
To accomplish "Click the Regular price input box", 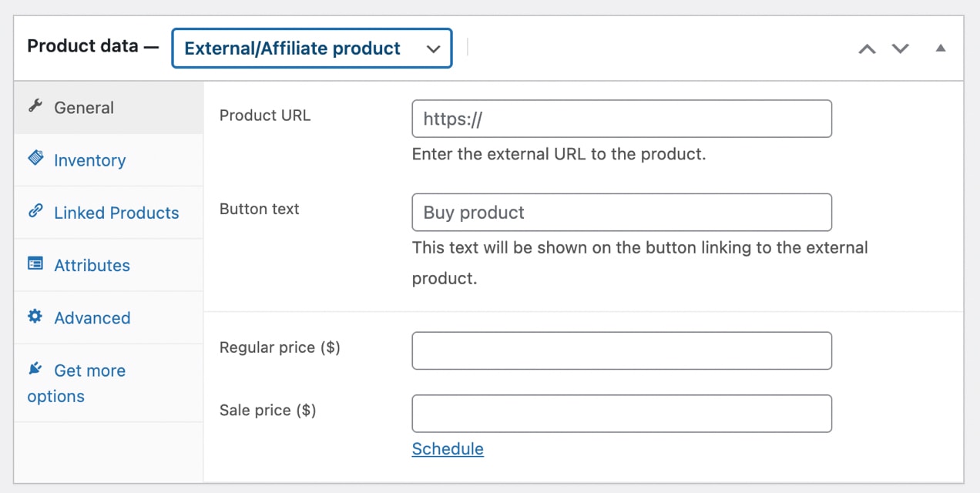I will click(622, 350).
